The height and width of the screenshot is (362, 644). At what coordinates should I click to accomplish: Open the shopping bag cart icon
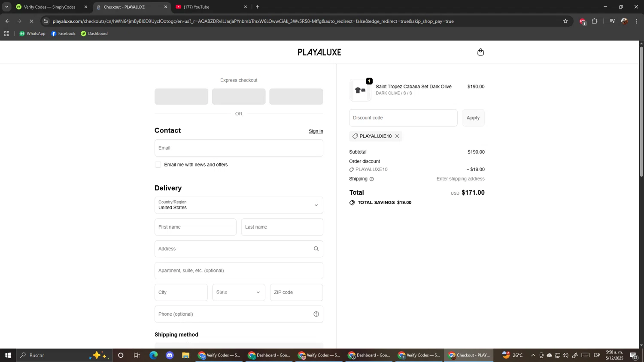(x=480, y=52)
